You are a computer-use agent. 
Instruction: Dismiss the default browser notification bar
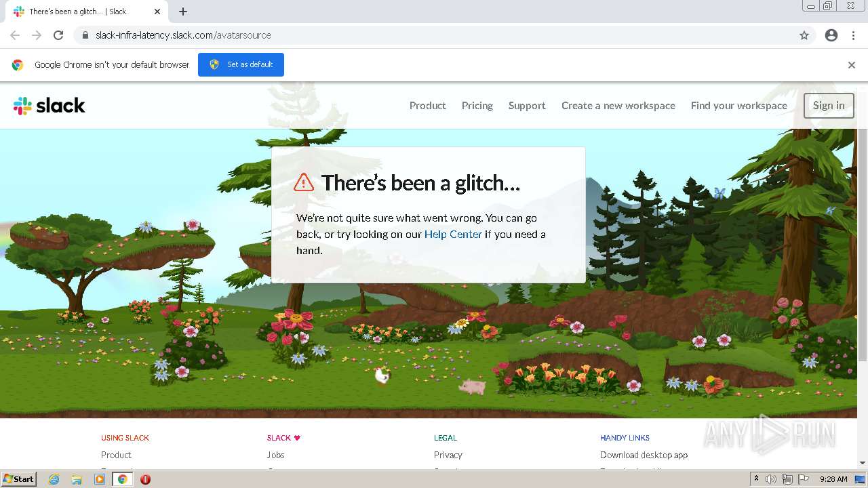point(852,65)
